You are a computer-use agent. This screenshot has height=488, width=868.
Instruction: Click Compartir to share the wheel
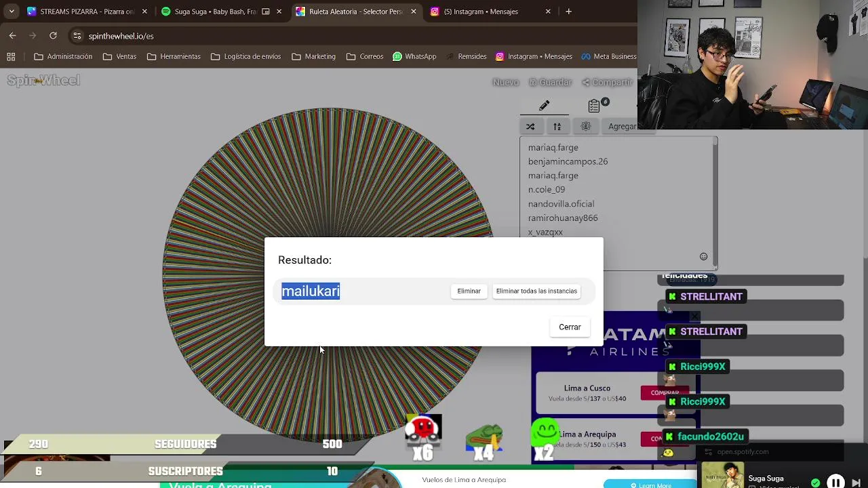pyautogui.click(x=608, y=82)
